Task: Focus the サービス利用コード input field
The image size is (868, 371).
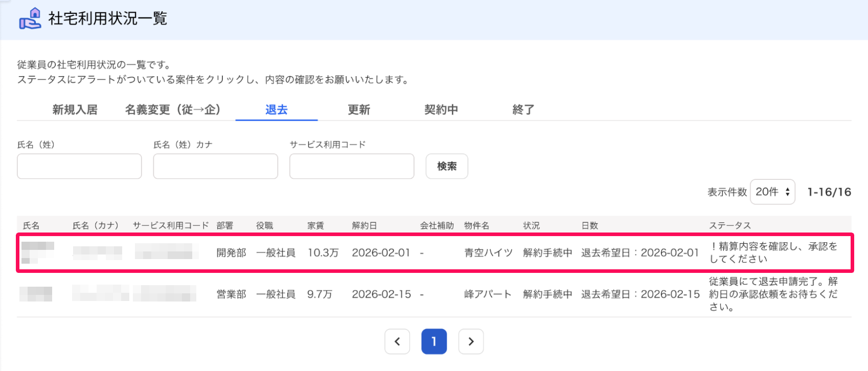Action: click(352, 166)
